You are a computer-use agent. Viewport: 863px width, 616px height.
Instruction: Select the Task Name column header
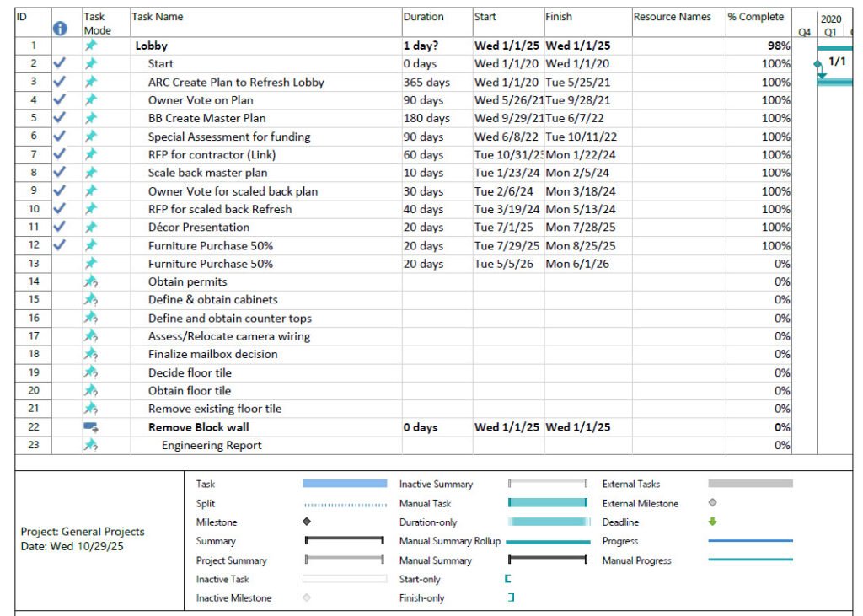point(158,17)
